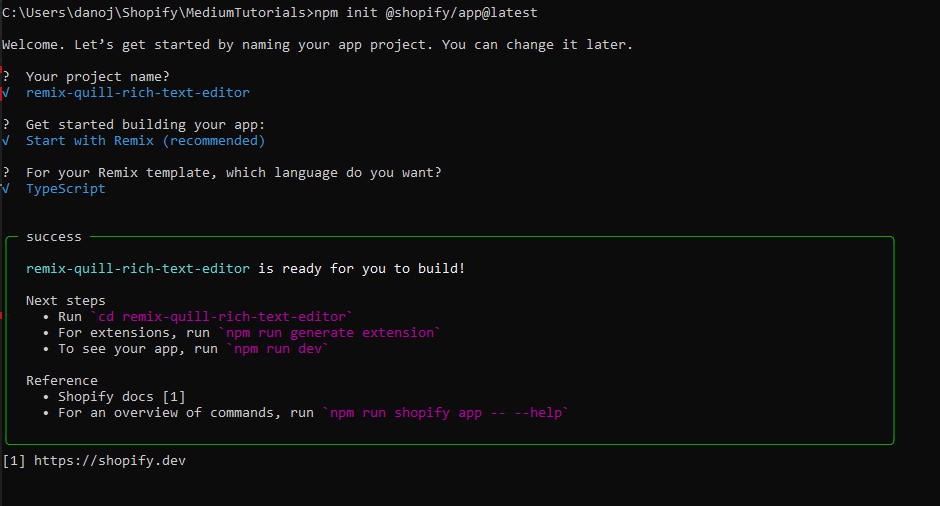940x506 pixels.
Task: Click the 'npm init @shopify/app@latest' command line
Action: tap(426, 13)
